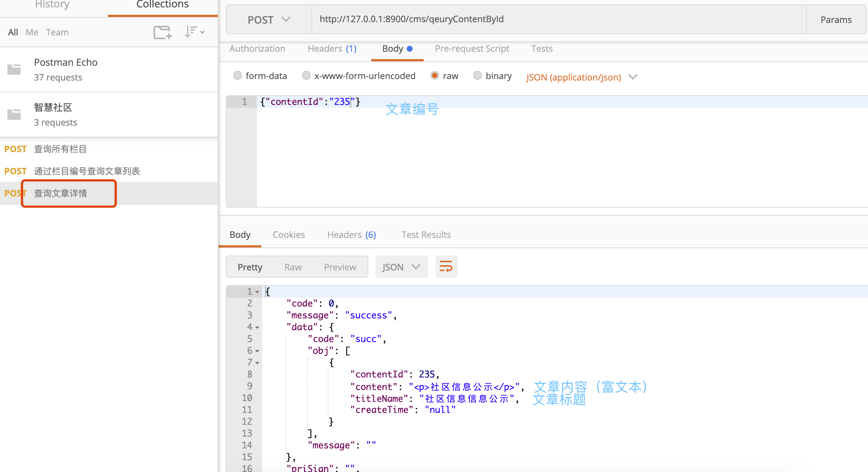
Task: Collapse response JSON at line 4 arrow
Action: click(x=257, y=328)
